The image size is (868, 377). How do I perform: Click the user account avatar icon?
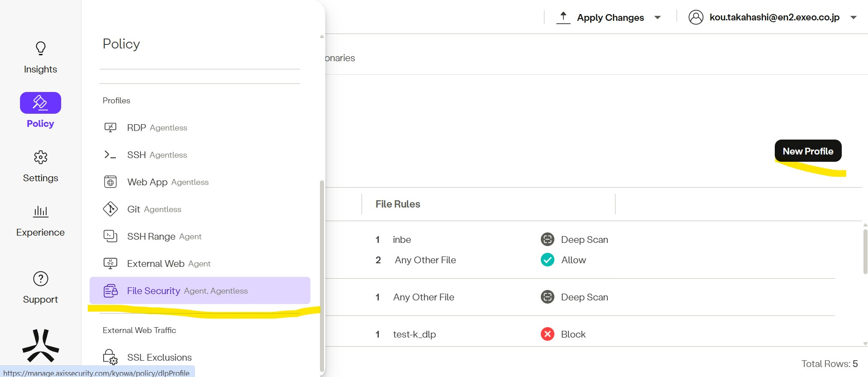696,18
